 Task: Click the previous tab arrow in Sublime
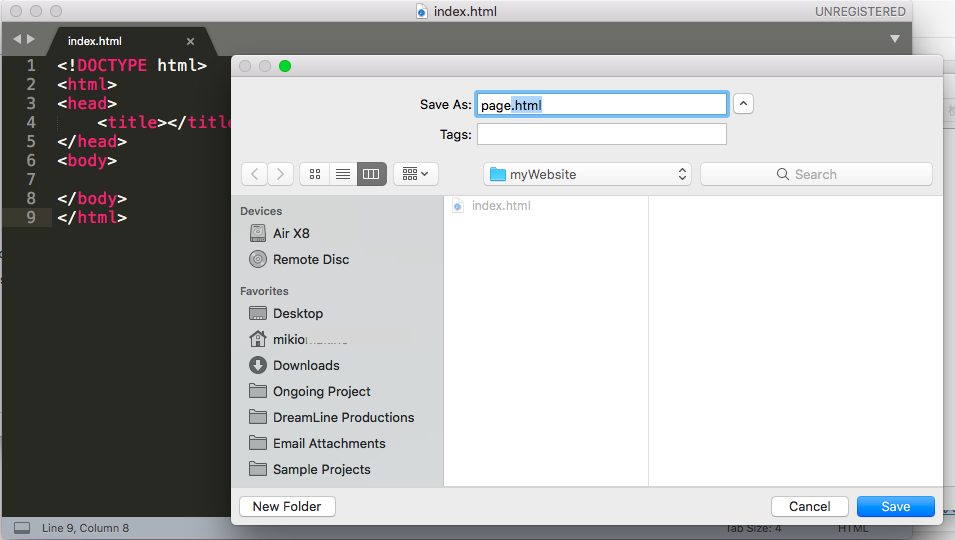point(17,39)
